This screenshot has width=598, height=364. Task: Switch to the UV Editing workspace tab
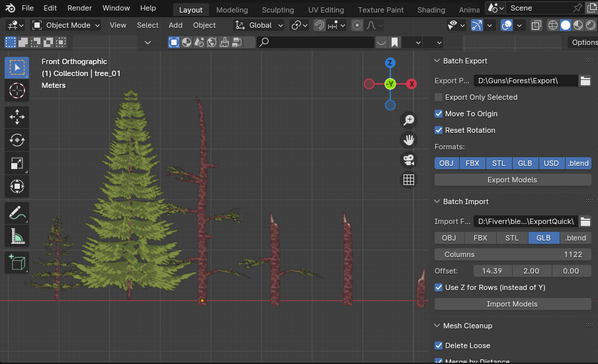tap(325, 10)
